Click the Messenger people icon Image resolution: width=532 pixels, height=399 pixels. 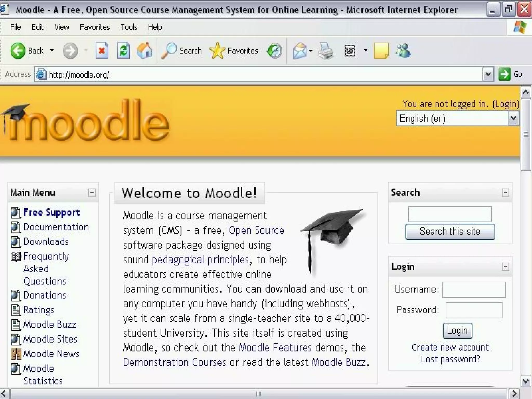403,51
